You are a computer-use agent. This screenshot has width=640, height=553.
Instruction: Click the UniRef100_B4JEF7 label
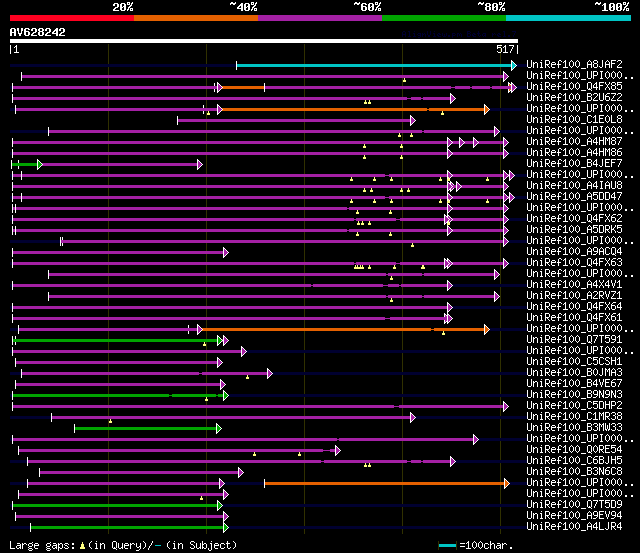(x=574, y=164)
